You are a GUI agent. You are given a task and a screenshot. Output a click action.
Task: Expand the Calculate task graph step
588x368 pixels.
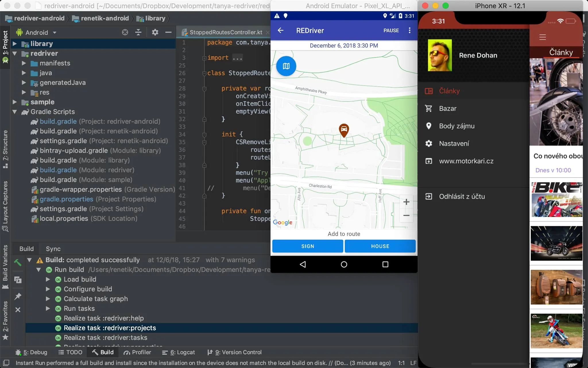pyautogui.click(x=48, y=299)
